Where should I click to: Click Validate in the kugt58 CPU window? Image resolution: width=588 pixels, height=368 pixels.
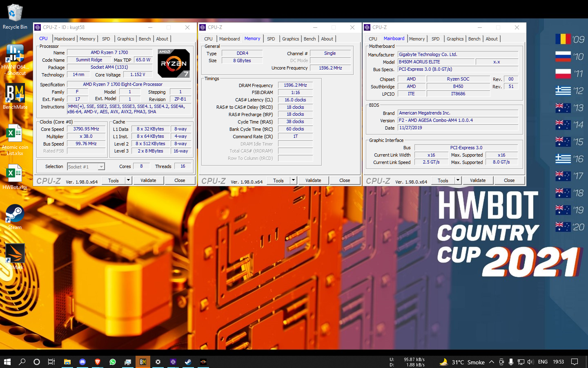148,180
